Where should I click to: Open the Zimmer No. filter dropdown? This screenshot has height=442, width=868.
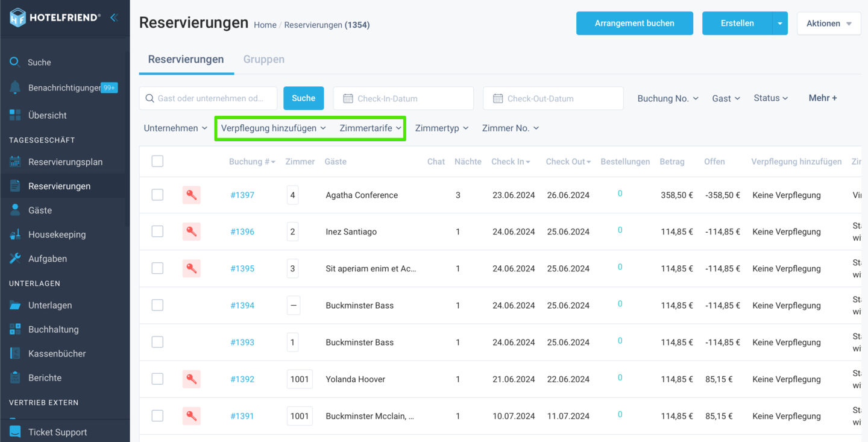pos(511,128)
